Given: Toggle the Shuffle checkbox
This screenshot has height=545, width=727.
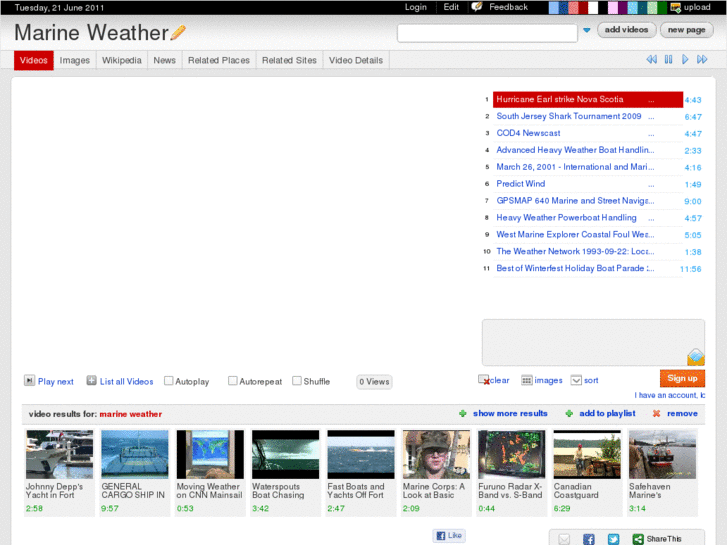Looking at the screenshot, I should (297, 381).
